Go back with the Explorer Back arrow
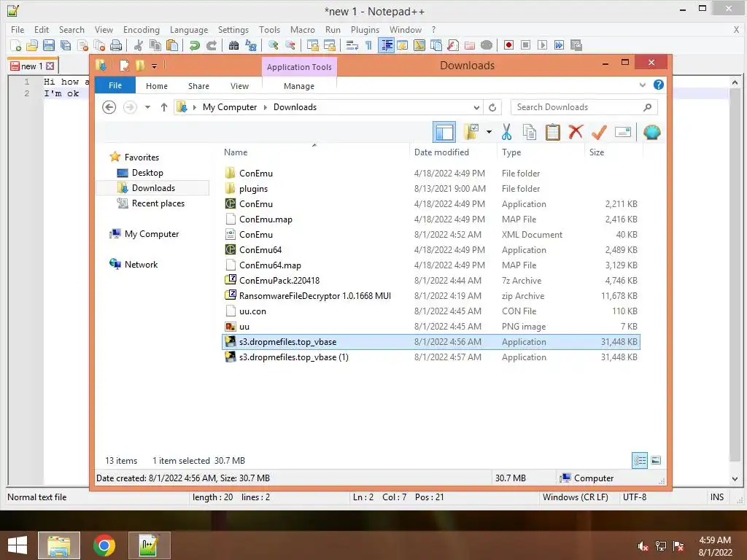 (109, 107)
